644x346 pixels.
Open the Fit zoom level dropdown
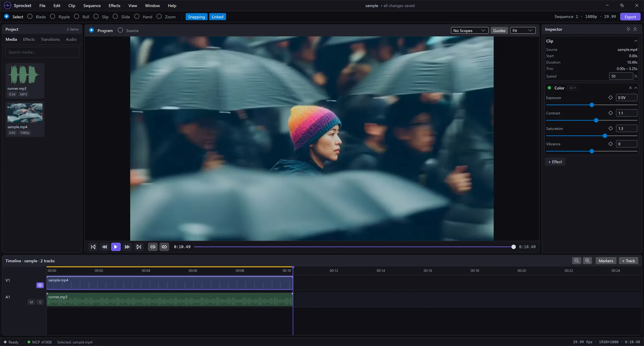pyautogui.click(x=523, y=31)
